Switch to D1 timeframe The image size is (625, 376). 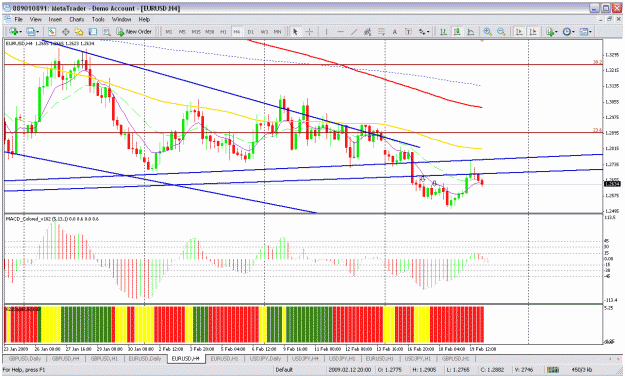pos(250,31)
